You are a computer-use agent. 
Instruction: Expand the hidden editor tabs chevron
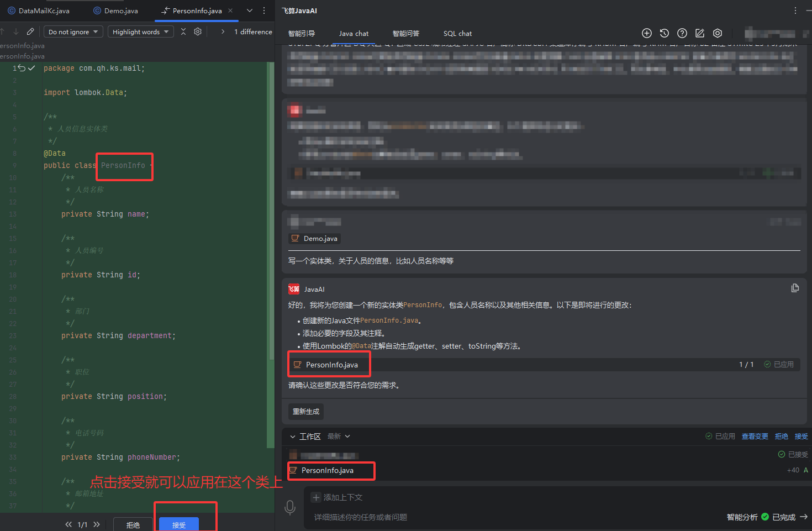(250, 10)
